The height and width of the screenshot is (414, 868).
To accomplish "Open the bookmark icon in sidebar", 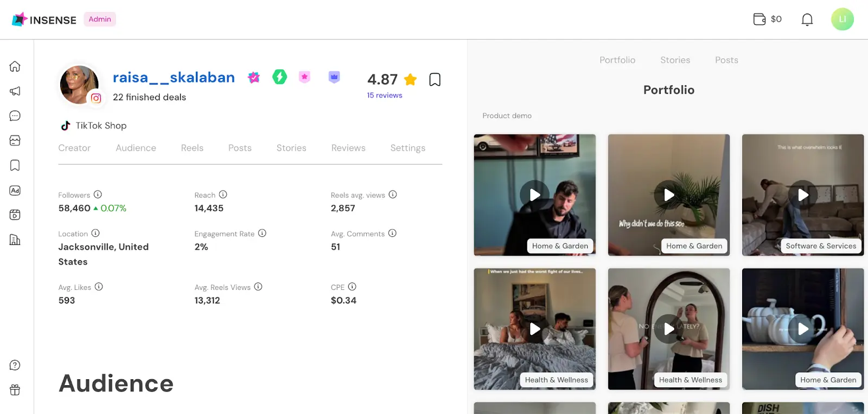I will pos(15,165).
